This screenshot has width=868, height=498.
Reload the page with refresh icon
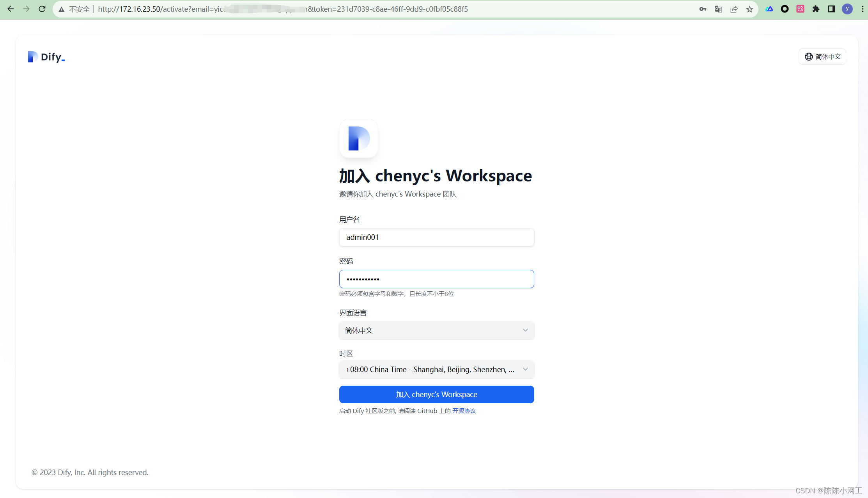[42, 9]
